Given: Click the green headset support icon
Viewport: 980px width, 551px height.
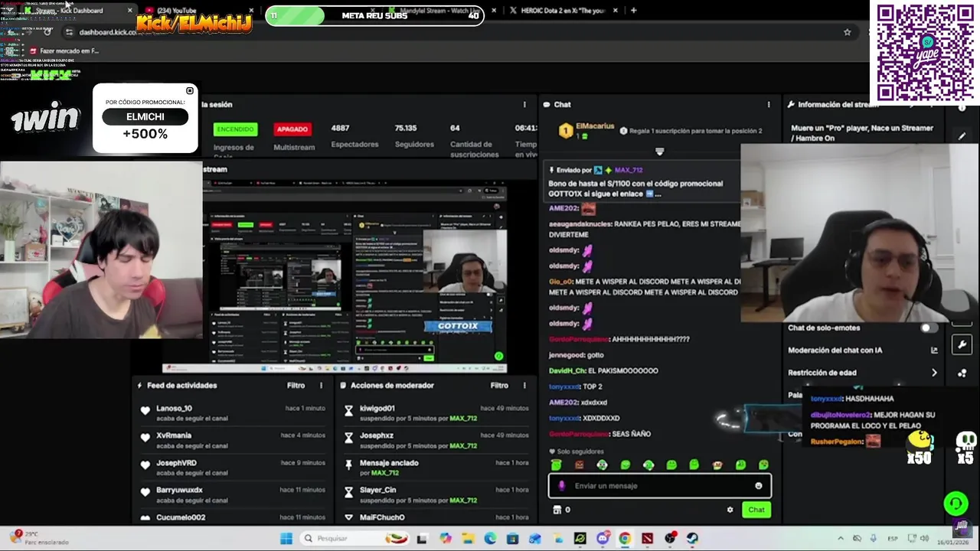Looking at the screenshot, I should 955,503.
